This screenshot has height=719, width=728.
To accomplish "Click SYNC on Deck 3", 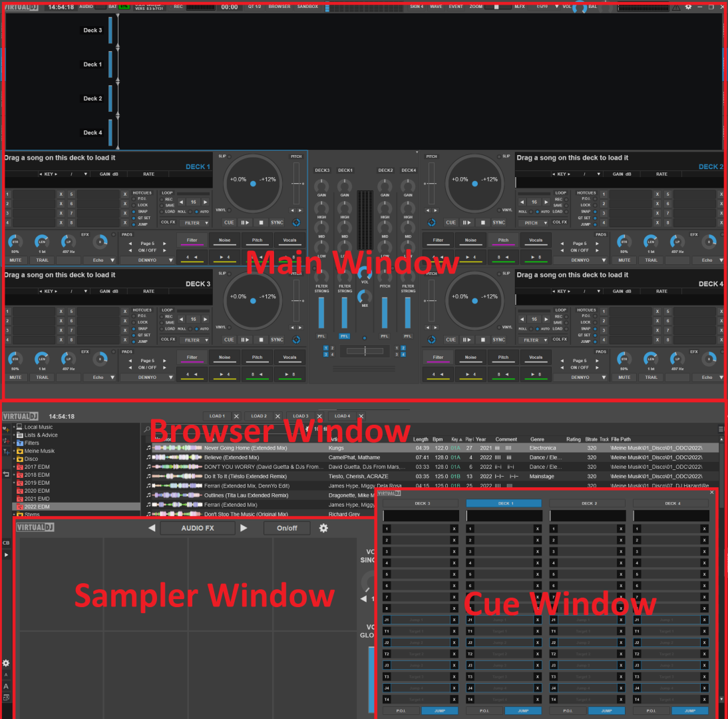I will coord(277,340).
